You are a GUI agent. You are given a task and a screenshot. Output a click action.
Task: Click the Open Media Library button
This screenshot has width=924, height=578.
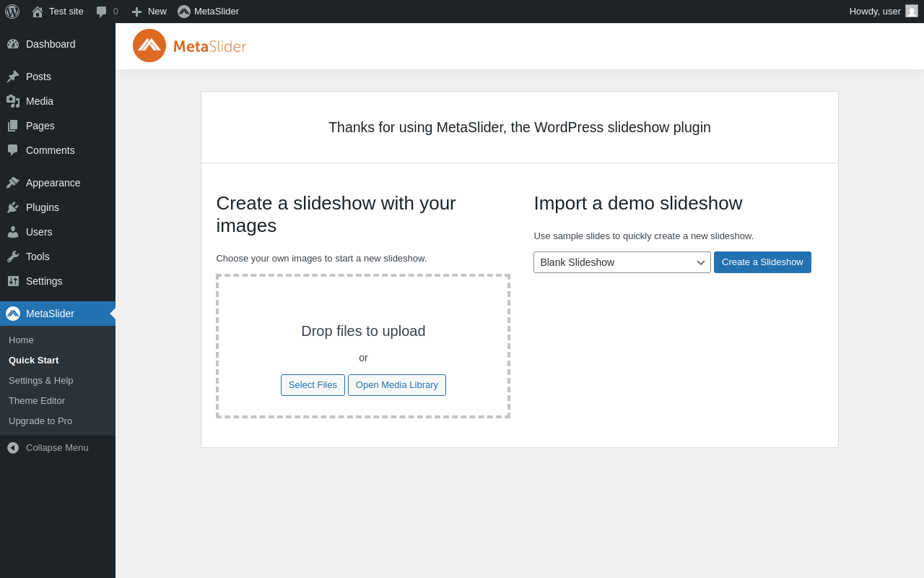click(397, 385)
